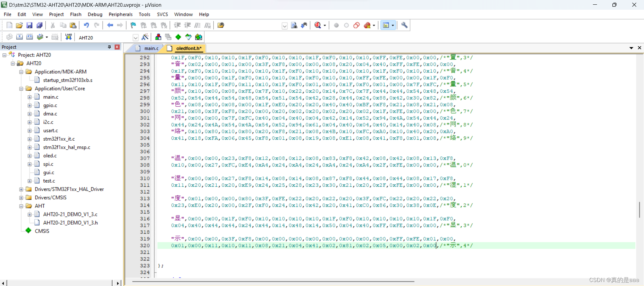Indent the selected lines

coord(177,25)
